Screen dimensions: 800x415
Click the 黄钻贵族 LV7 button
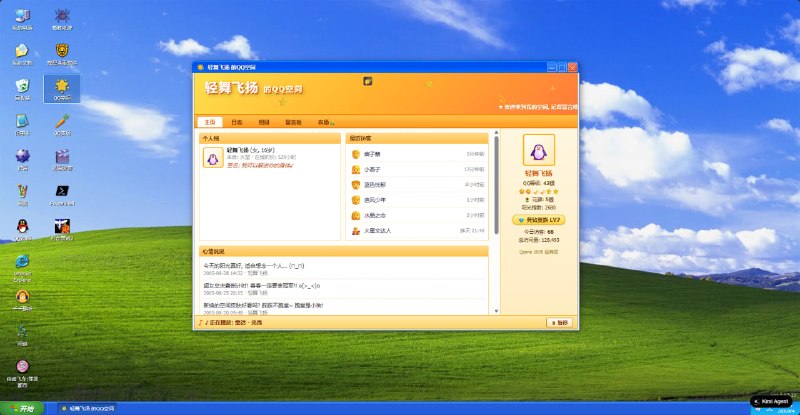[x=538, y=220]
